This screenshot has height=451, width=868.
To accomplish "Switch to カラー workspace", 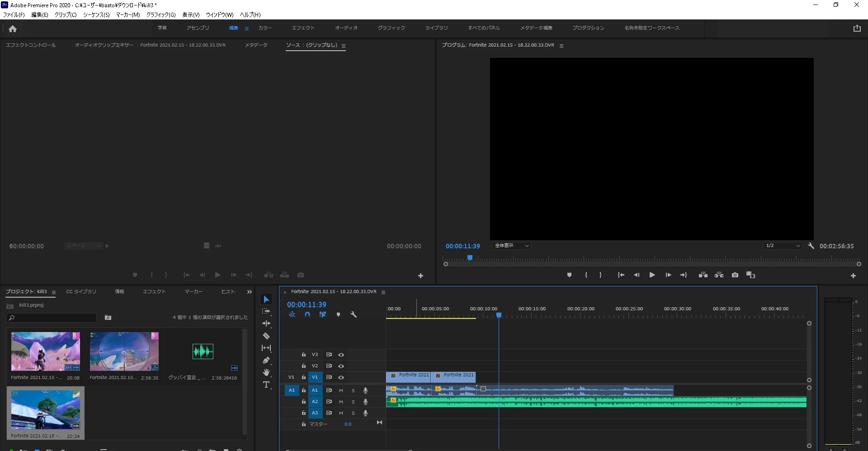I will point(265,28).
